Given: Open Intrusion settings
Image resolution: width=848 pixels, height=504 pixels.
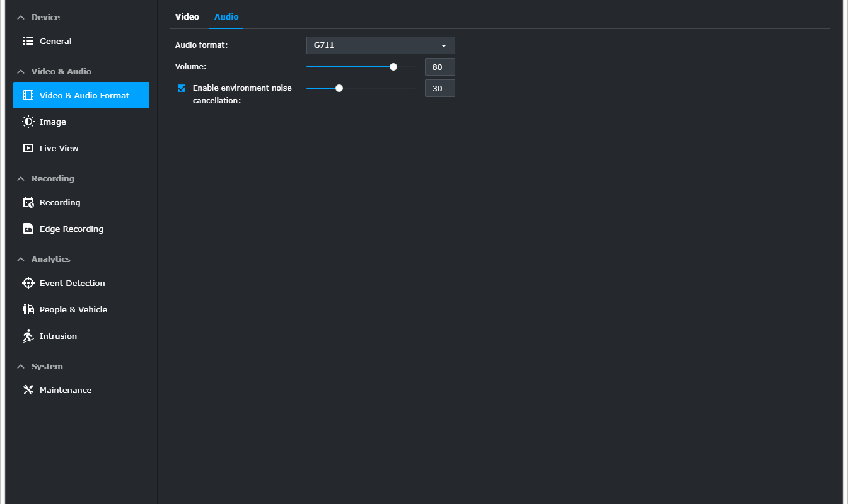Looking at the screenshot, I should [x=81, y=336].
